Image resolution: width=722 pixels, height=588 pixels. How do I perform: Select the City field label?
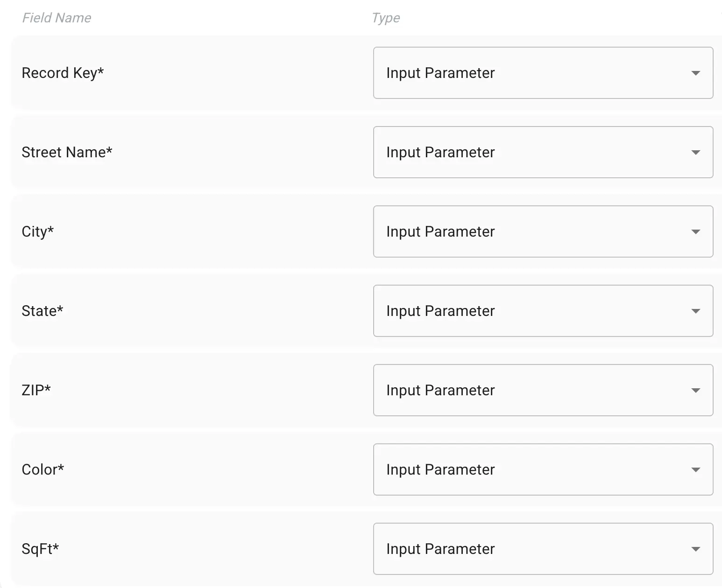pyautogui.click(x=37, y=231)
